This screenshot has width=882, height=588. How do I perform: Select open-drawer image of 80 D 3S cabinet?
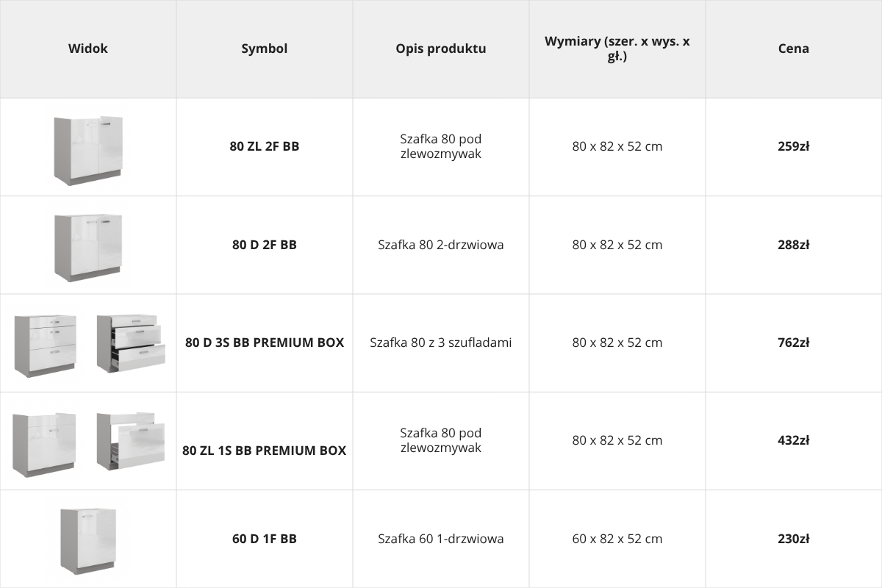coord(131,343)
